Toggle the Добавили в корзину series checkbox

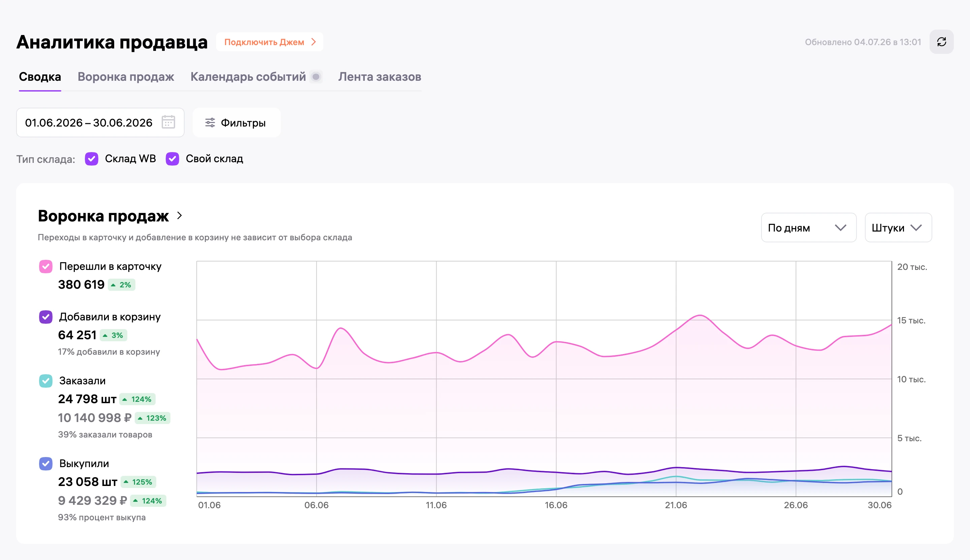(46, 317)
